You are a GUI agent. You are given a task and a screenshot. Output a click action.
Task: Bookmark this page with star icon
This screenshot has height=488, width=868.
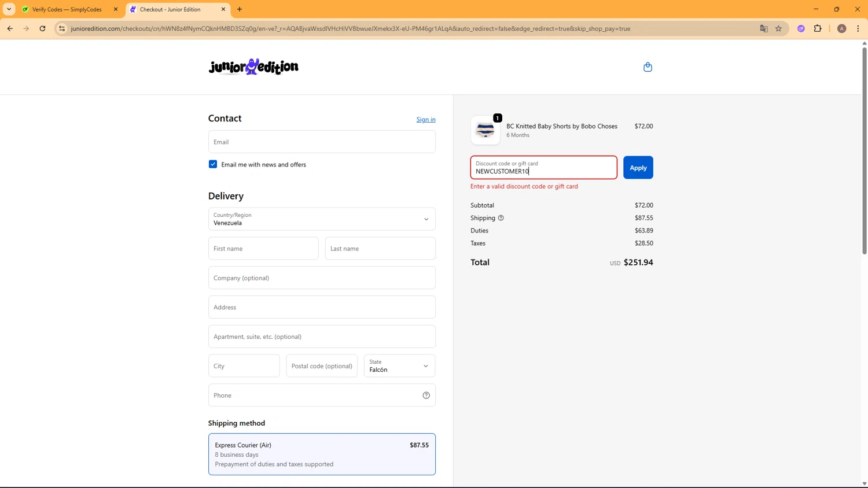coord(778,28)
